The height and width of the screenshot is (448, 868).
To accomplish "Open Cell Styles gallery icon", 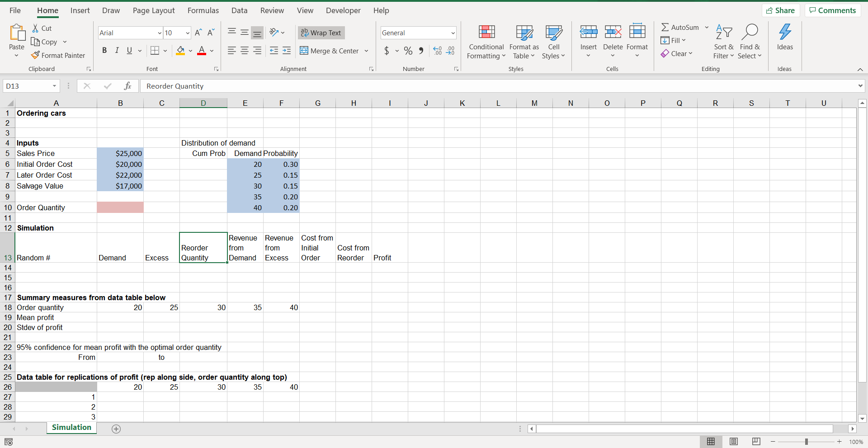I will pyautogui.click(x=554, y=32).
